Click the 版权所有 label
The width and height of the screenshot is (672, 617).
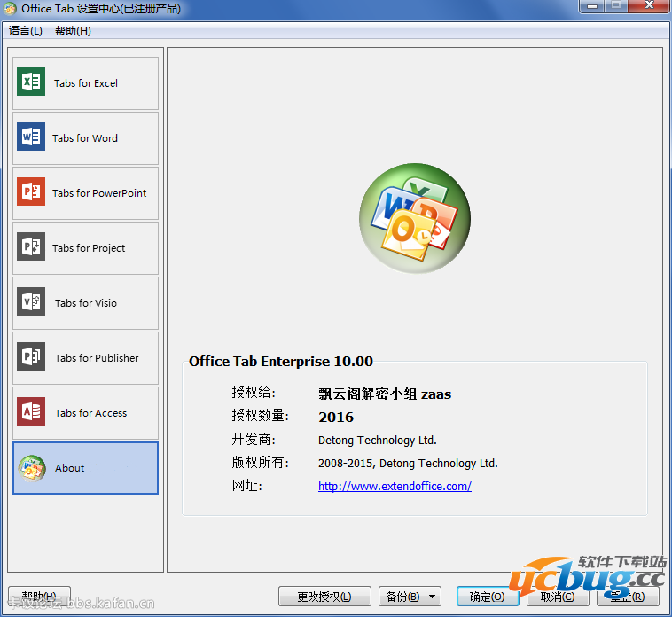pos(260,463)
